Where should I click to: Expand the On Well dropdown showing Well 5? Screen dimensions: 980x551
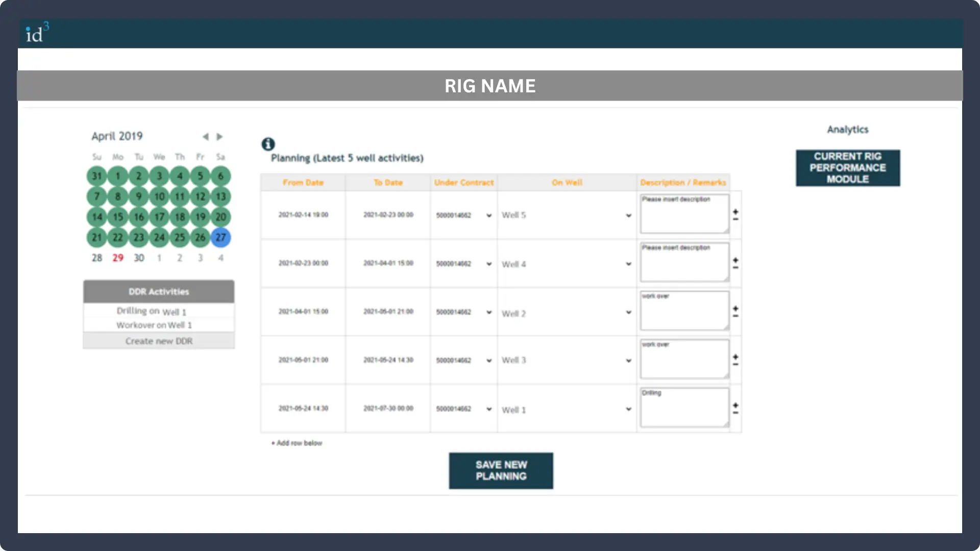click(567, 215)
